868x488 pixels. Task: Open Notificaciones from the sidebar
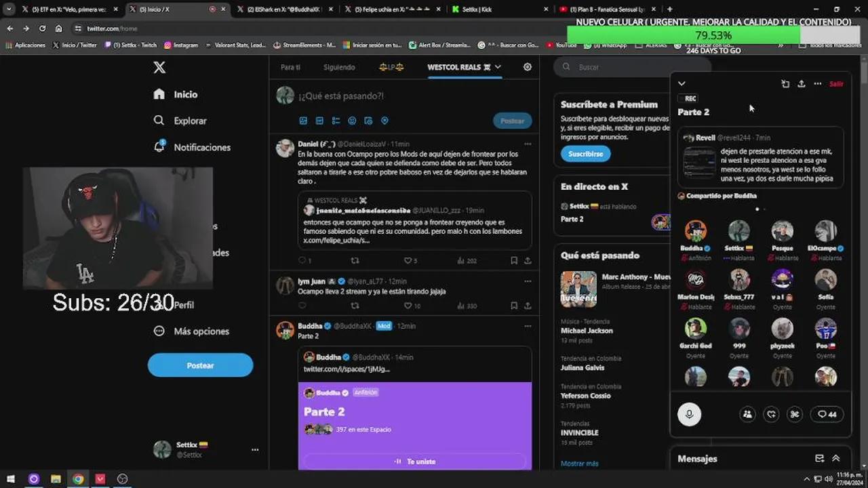(193, 147)
